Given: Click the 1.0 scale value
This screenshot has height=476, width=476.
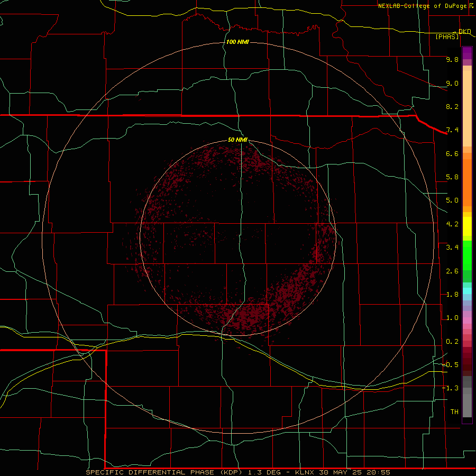Looking at the screenshot, I should coord(452,318).
